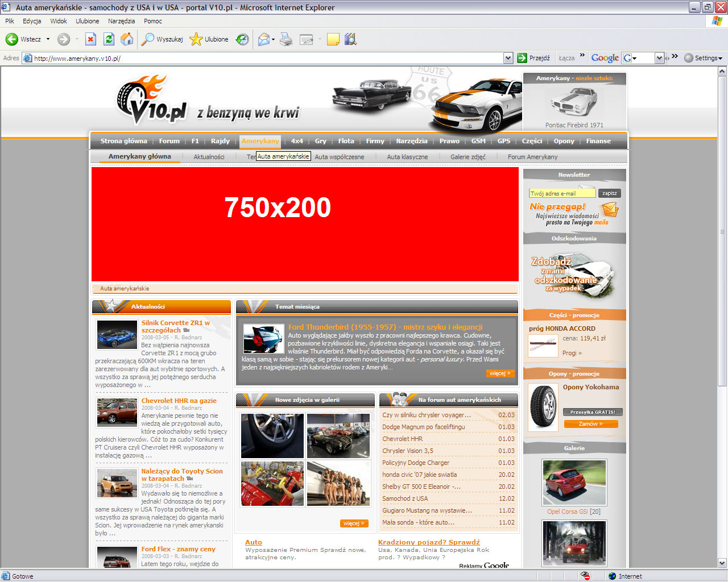Open the Edycja menu
This screenshot has width=728, height=582.
[x=32, y=21]
